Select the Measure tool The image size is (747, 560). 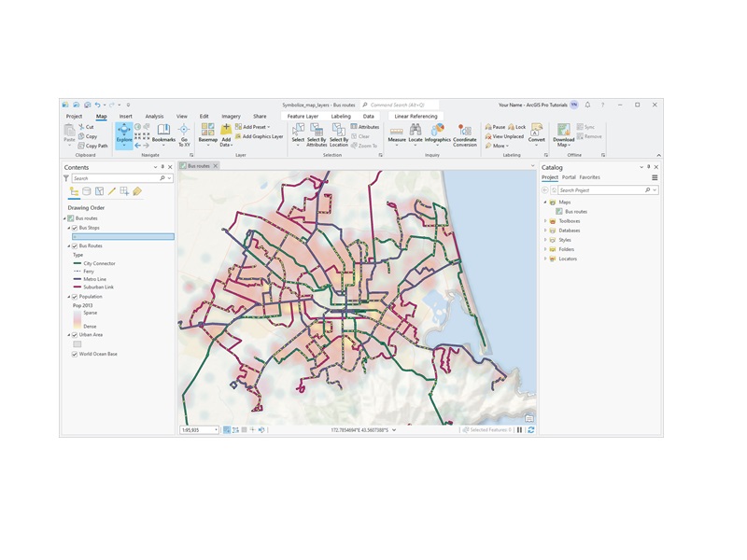pos(397,133)
